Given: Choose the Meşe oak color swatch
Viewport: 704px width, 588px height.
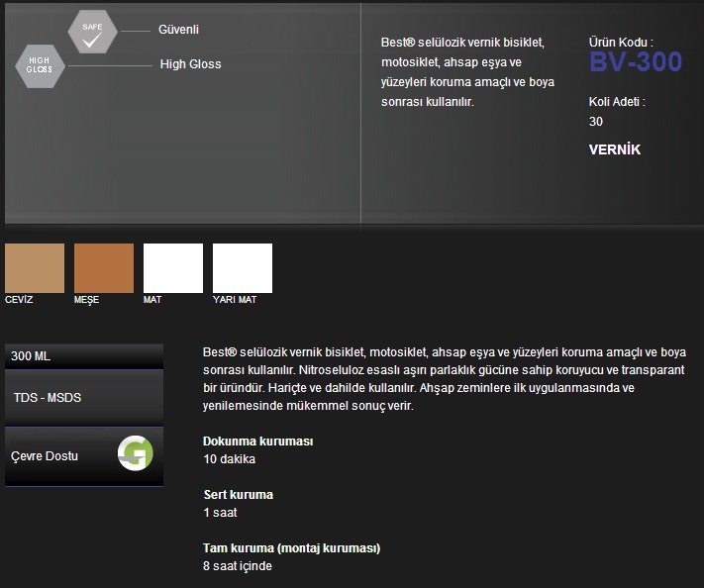Looking at the screenshot, I should (x=104, y=268).
